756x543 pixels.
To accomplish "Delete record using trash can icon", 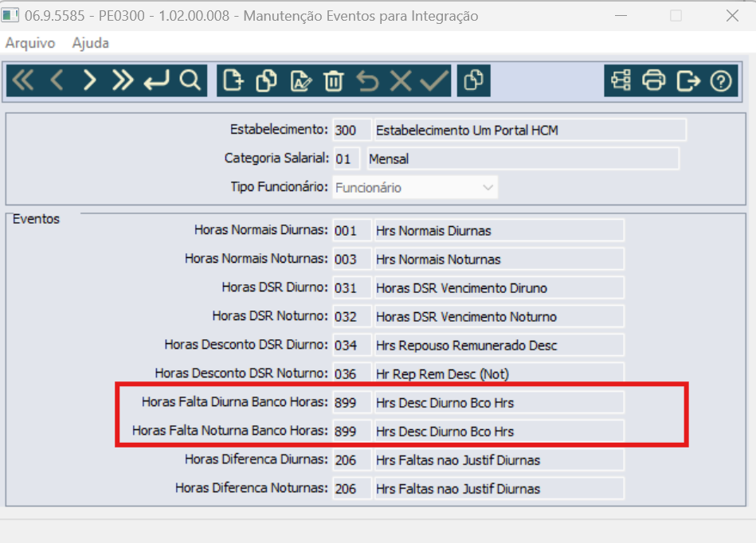I will (334, 80).
